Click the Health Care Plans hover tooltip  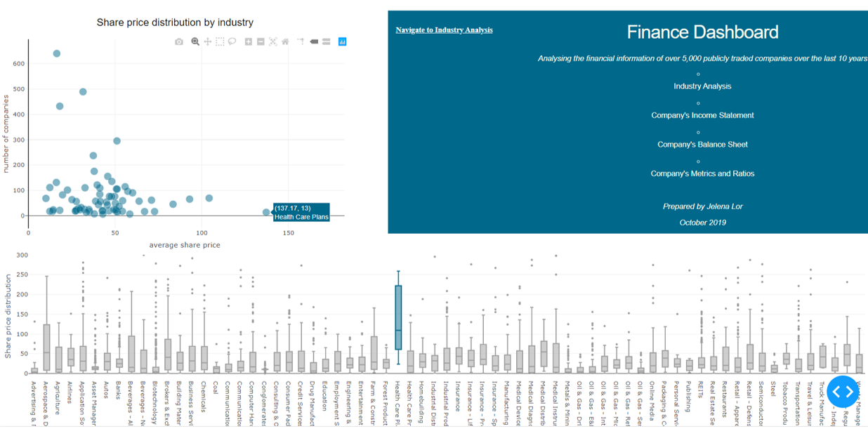pyautogui.click(x=301, y=213)
